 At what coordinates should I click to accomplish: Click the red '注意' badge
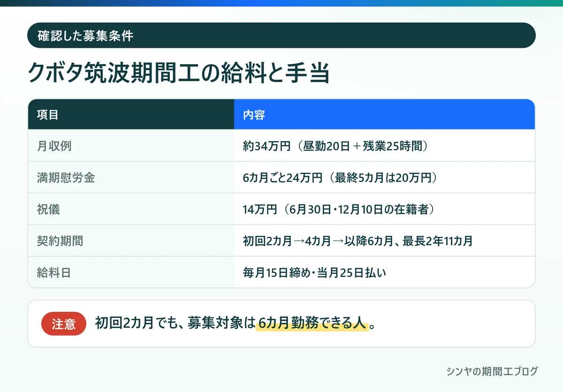64,324
